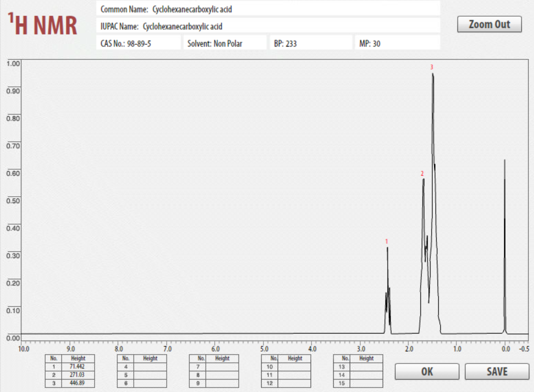Select the BP field showing 233
This screenshot has height=392, width=534.
click(x=311, y=43)
